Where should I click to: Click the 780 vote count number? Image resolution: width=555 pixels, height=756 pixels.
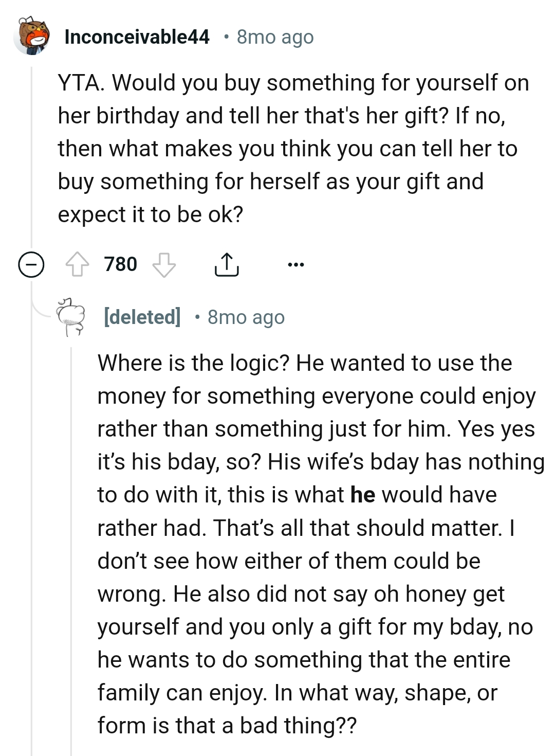click(120, 264)
